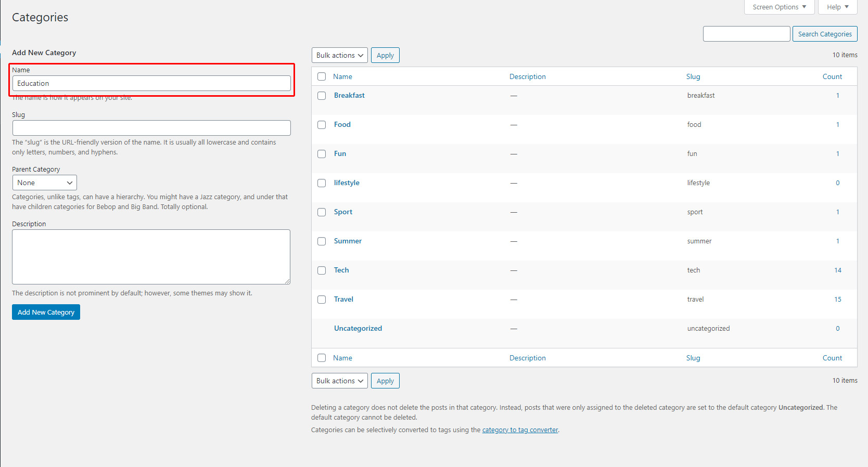This screenshot has height=467, width=868.
Task: Click the top Apply button
Action: click(x=385, y=55)
